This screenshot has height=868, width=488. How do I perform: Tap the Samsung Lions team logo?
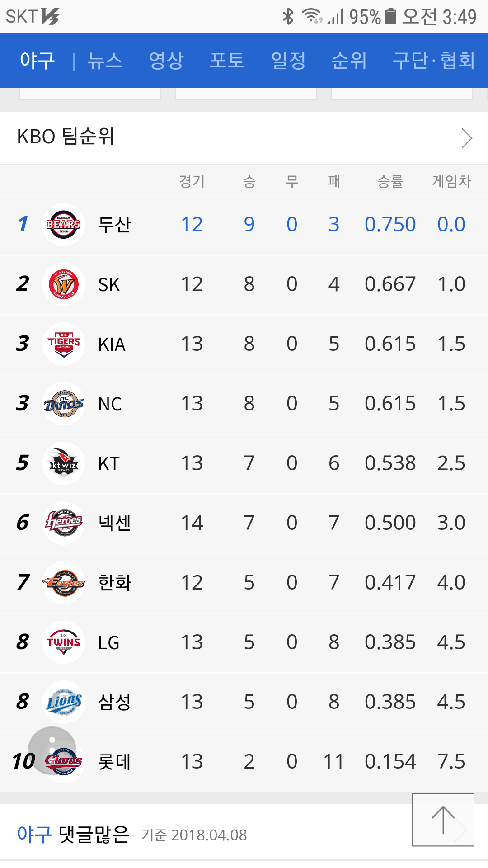pyautogui.click(x=64, y=702)
